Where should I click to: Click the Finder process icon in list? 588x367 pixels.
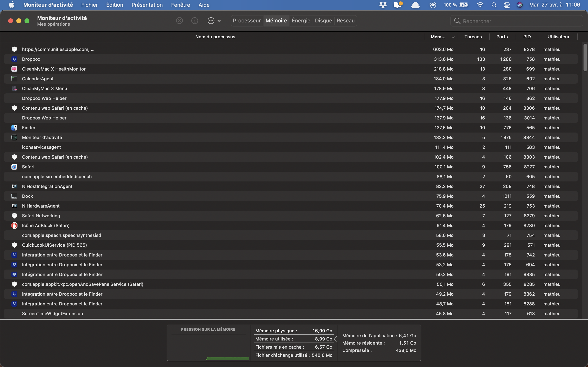14,128
